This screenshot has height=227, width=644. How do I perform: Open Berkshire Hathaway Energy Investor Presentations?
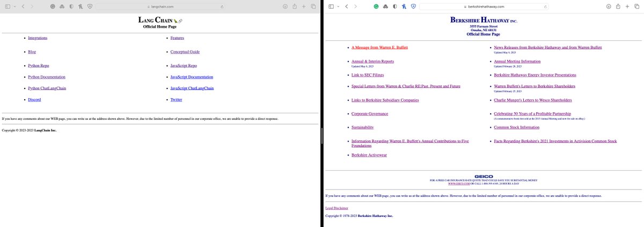535,75
